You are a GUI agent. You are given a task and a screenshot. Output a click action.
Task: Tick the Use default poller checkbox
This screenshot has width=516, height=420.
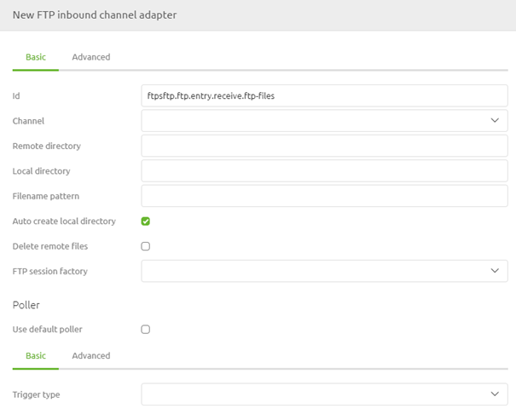click(146, 329)
